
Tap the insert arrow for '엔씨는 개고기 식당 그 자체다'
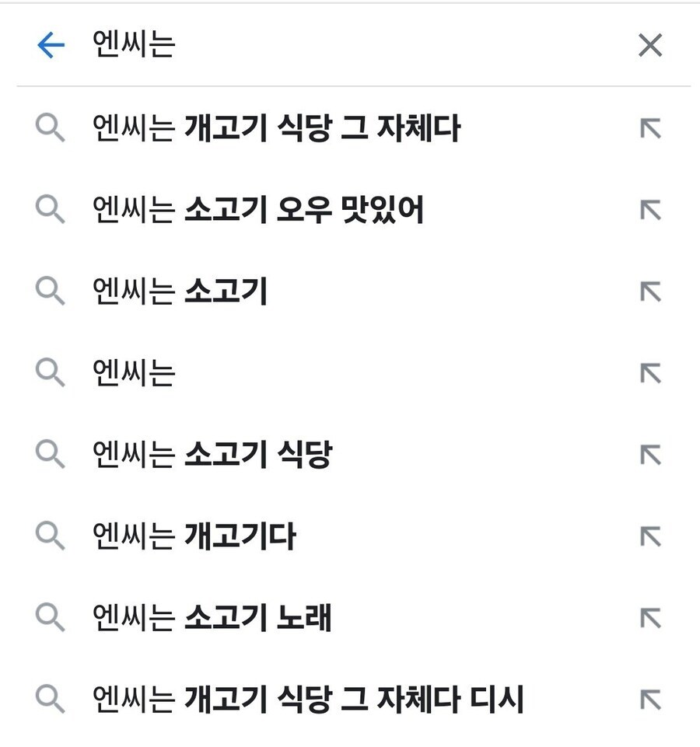click(x=650, y=129)
